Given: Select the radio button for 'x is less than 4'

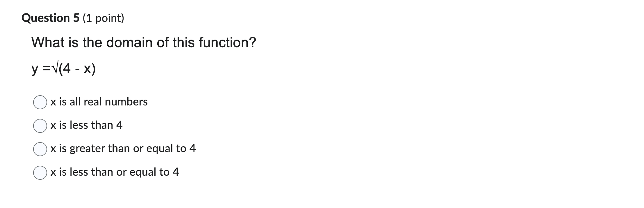Looking at the screenshot, I should coord(40,125).
